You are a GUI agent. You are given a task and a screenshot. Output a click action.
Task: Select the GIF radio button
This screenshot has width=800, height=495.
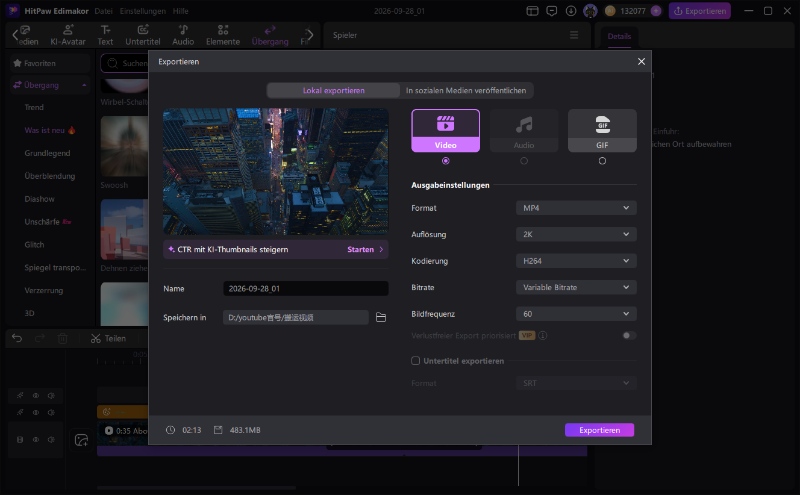(602, 161)
